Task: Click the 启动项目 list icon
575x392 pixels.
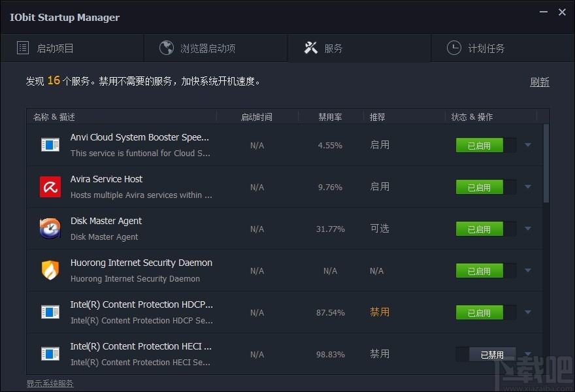Action: [22, 47]
